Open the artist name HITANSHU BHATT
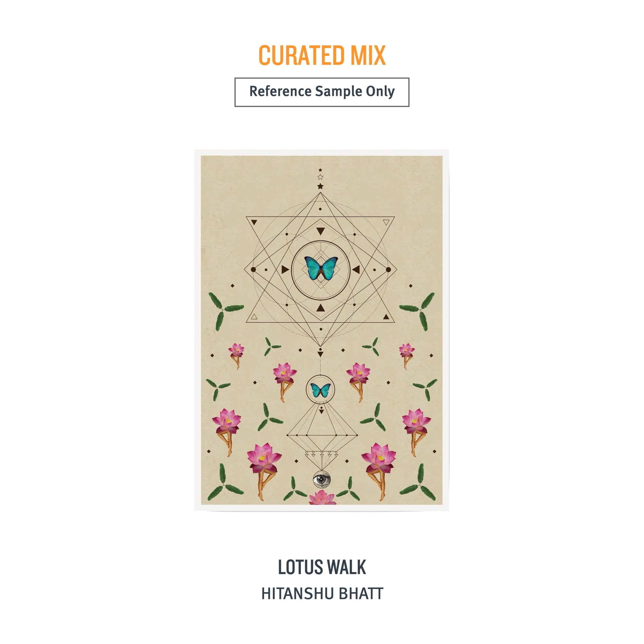The width and height of the screenshot is (644, 644). pyautogui.click(x=322, y=594)
